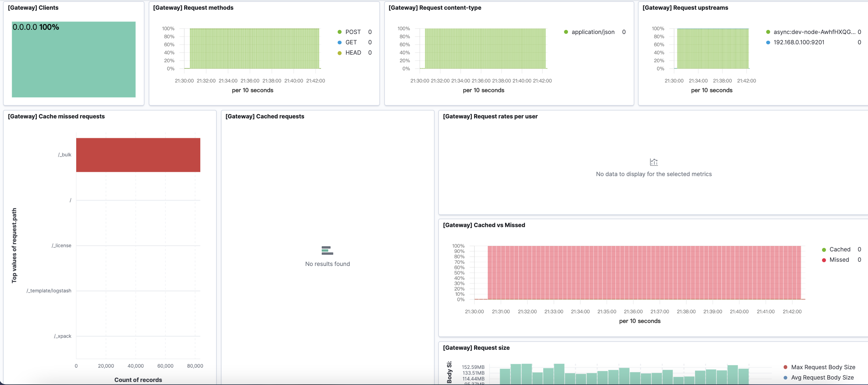Viewport: 868px width, 385px height.
Task: Click the red Missed color dot
Action: tap(823, 260)
